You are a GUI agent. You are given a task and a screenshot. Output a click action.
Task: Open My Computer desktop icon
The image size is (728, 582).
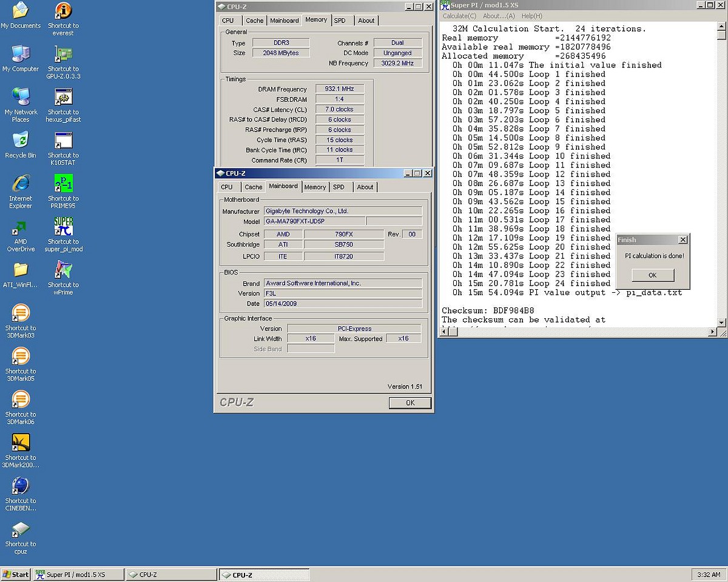21,54
